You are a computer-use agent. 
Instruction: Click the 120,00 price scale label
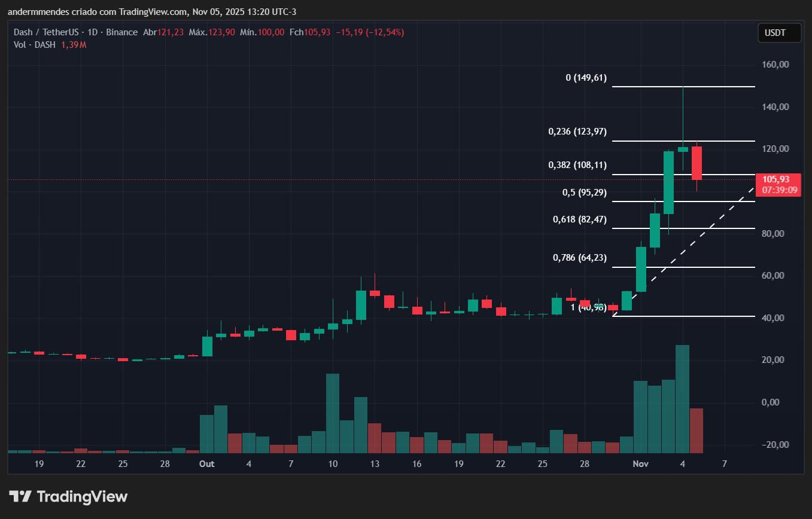click(775, 149)
